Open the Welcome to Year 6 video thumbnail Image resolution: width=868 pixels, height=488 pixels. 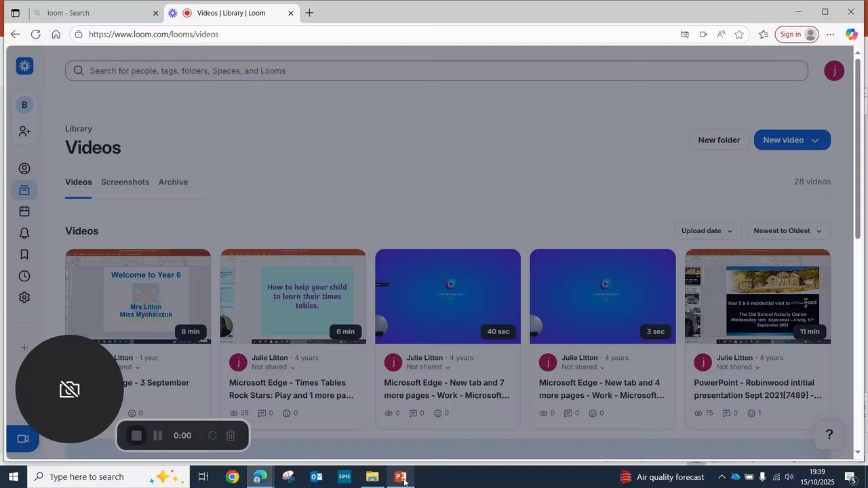[x=138, y=296]
